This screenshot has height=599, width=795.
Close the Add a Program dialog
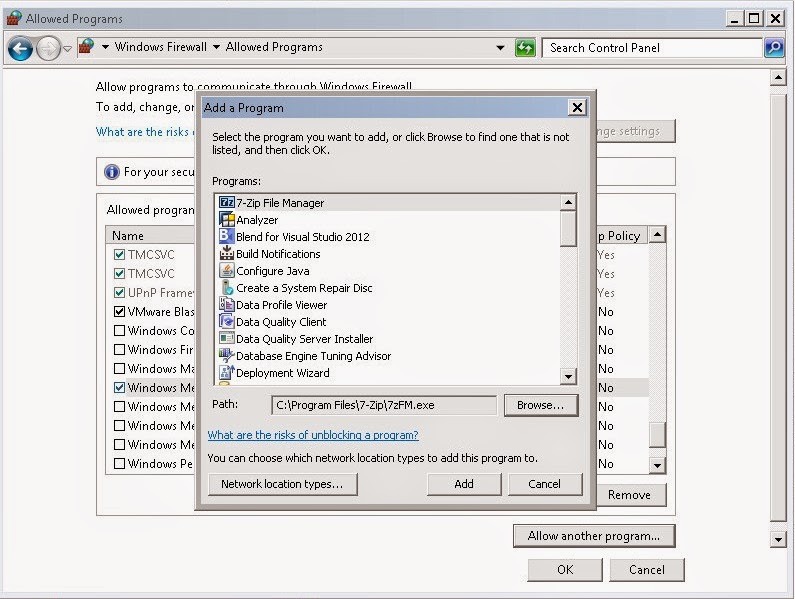point(577,108)
